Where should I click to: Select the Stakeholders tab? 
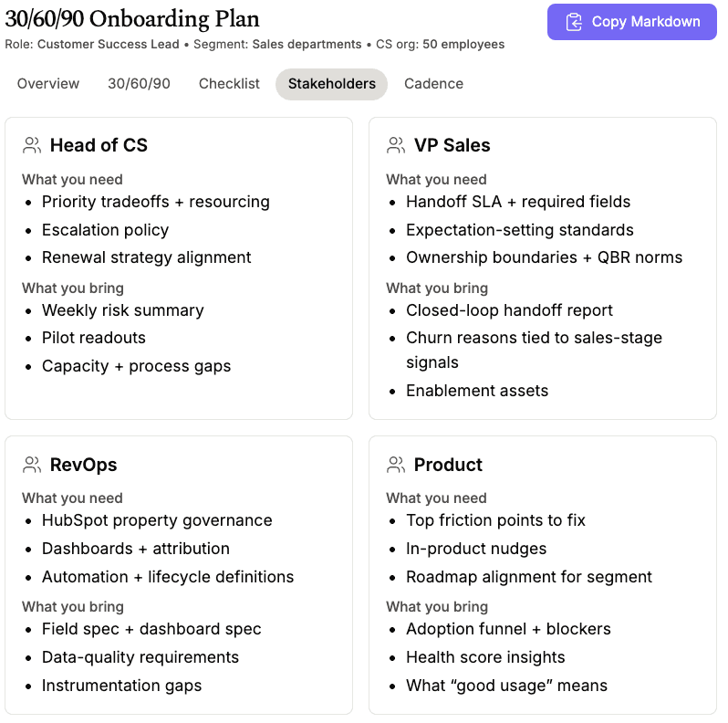[x=331, y=83]
